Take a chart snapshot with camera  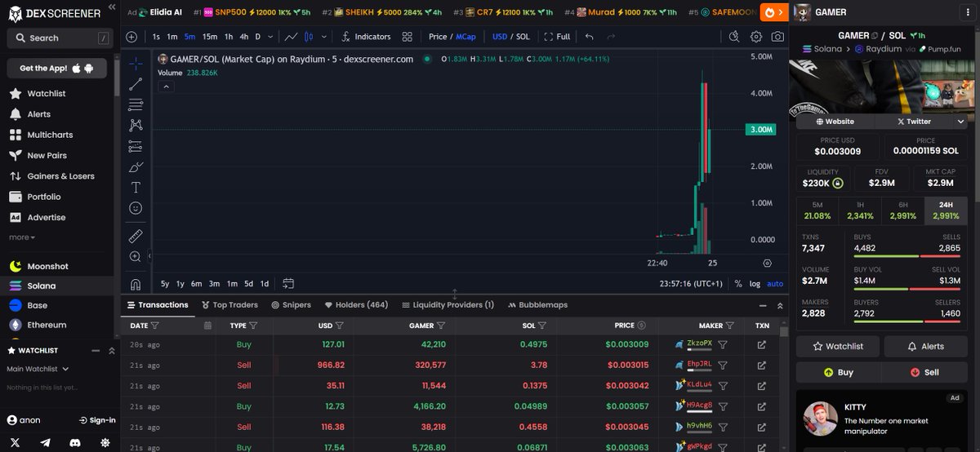[778, 37]
